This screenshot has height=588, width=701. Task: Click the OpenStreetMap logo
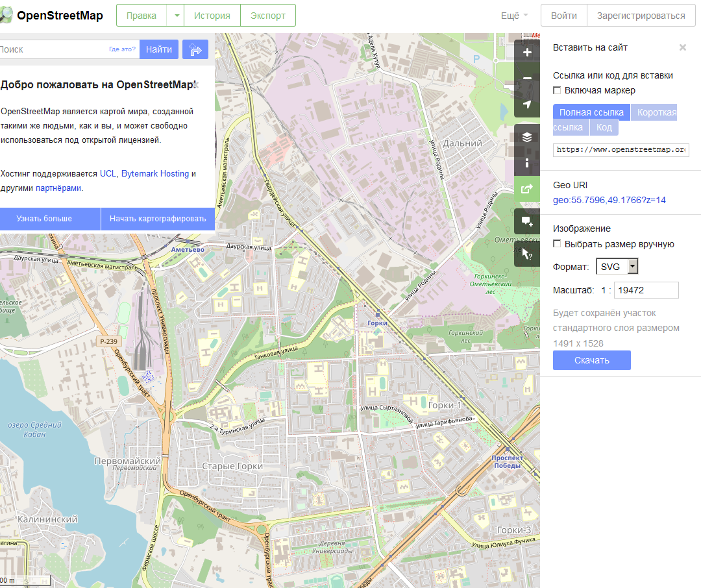pyautogui.click(x=51, y=16)
